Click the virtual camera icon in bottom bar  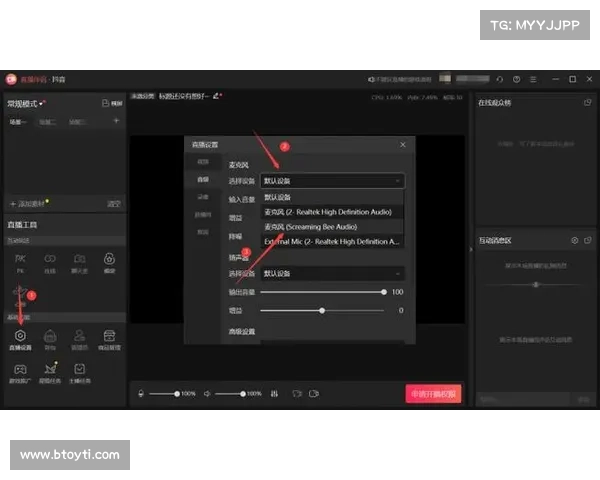tap(314, 393)
